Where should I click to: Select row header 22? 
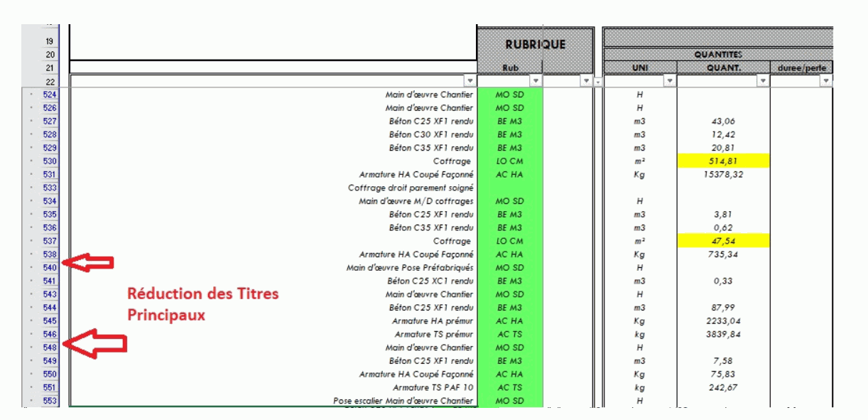click(50, 81)
